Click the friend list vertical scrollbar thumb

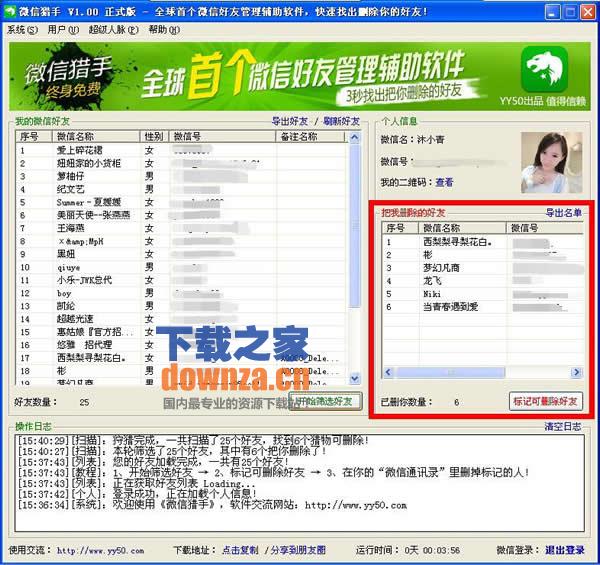[355, 226]
